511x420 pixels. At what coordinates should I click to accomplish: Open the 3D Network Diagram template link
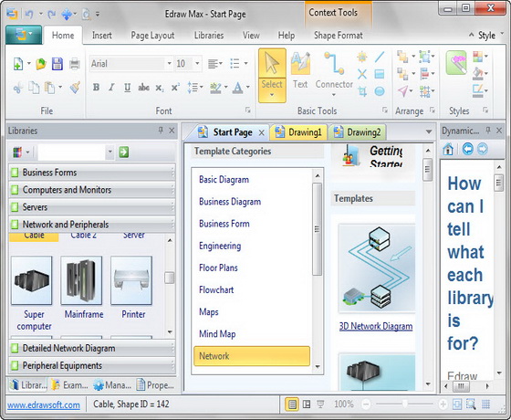(376, 326)
